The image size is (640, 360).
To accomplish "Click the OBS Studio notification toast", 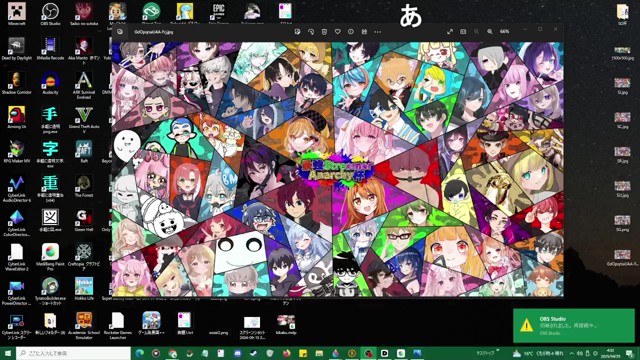I will click(x=574, y=325).
